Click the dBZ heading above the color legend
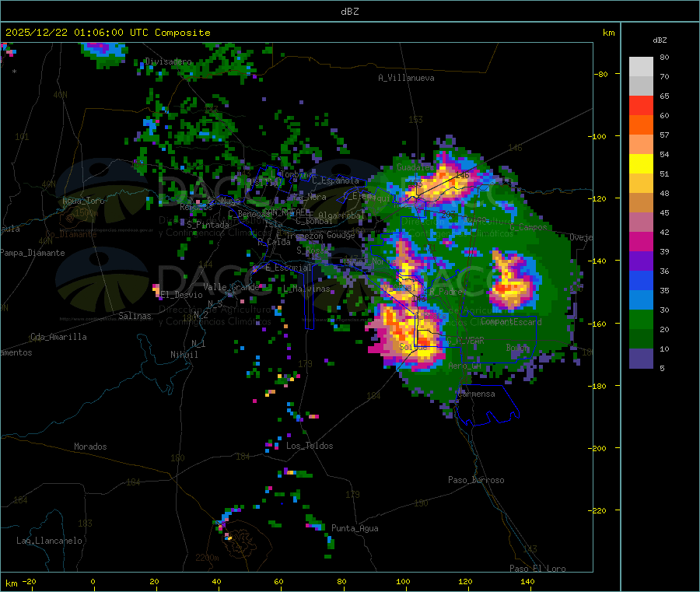The height and width of the screenshot is (592, 700). [660, 40]
